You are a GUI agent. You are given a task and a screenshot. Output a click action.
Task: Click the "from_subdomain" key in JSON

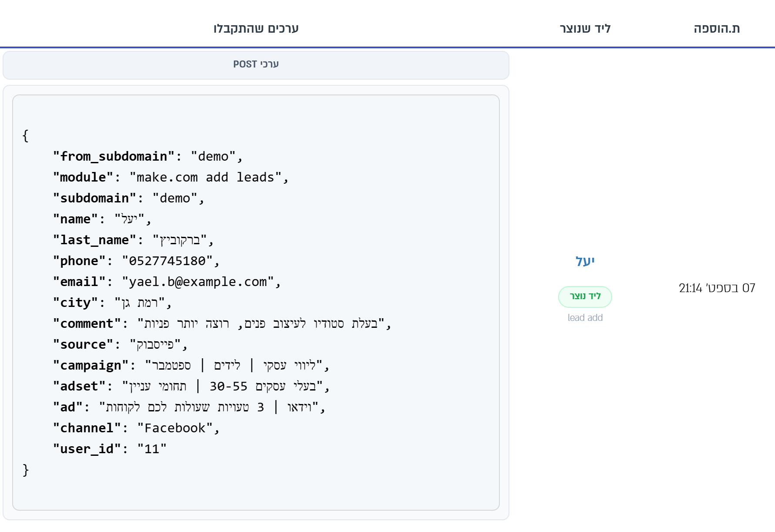(114, 156)
